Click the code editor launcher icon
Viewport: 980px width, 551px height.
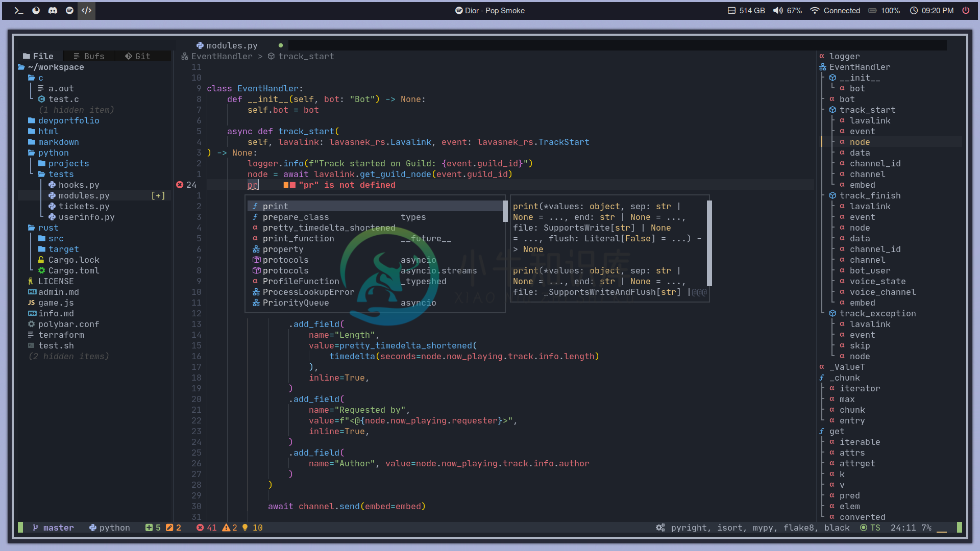(x=86, y=10)
